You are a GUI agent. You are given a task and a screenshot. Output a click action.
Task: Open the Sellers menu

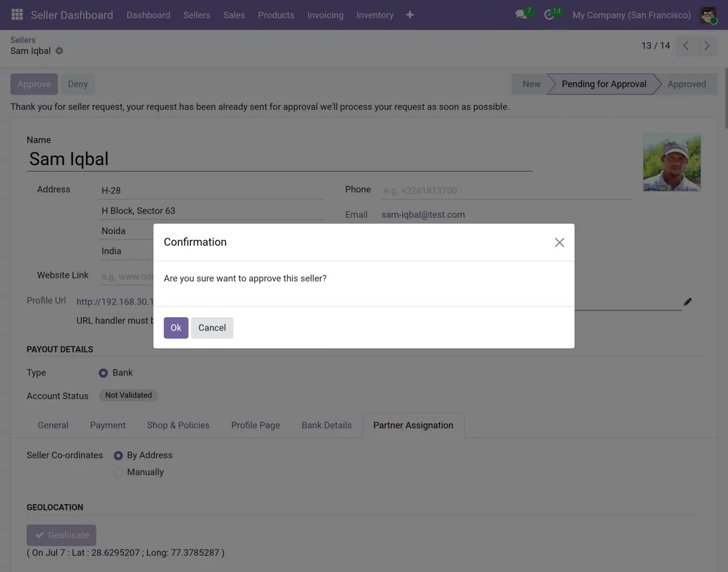pyautogui.click(x=197, y=15)
